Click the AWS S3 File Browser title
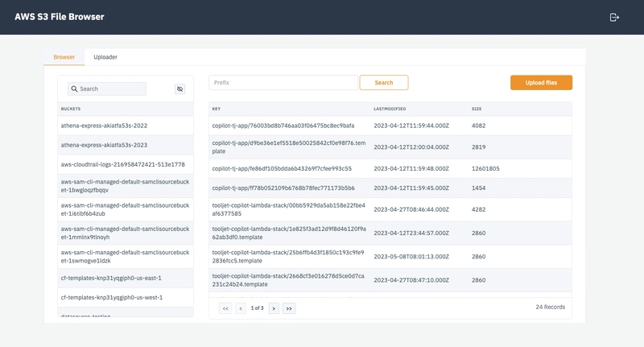This screenshot has height=347, width=644. (x=60, y=17)
